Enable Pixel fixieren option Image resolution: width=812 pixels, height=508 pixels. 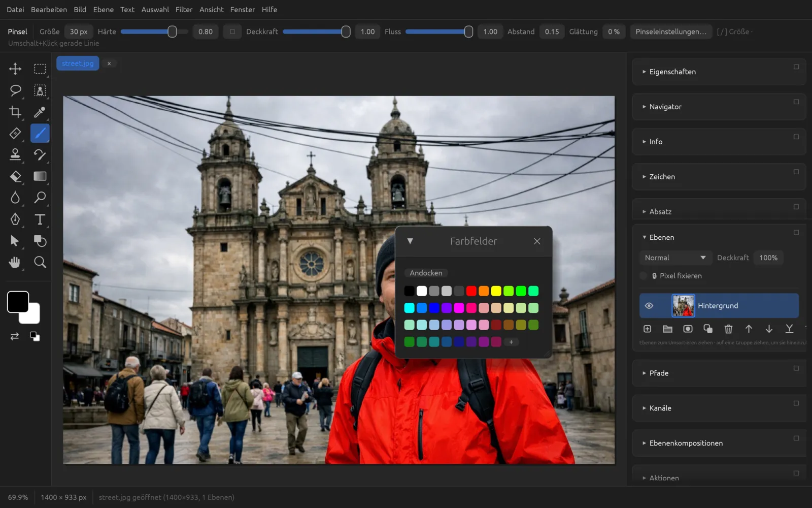(x=644, y=276)
